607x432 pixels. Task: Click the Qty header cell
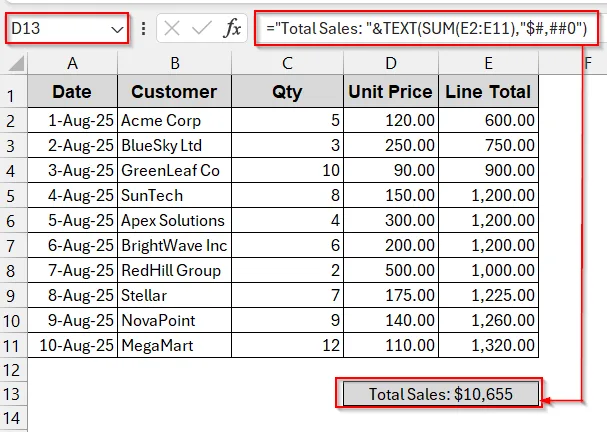[x=287, y=91]
